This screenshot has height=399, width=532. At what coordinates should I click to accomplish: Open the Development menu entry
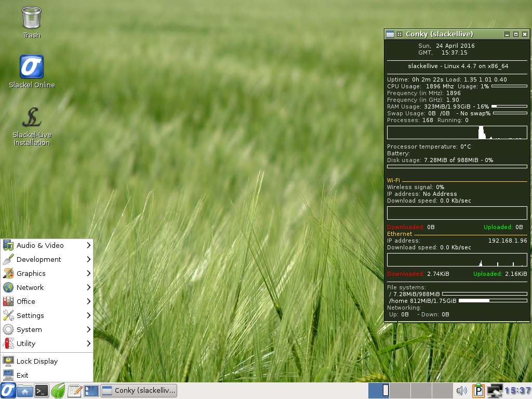[47, 259]
